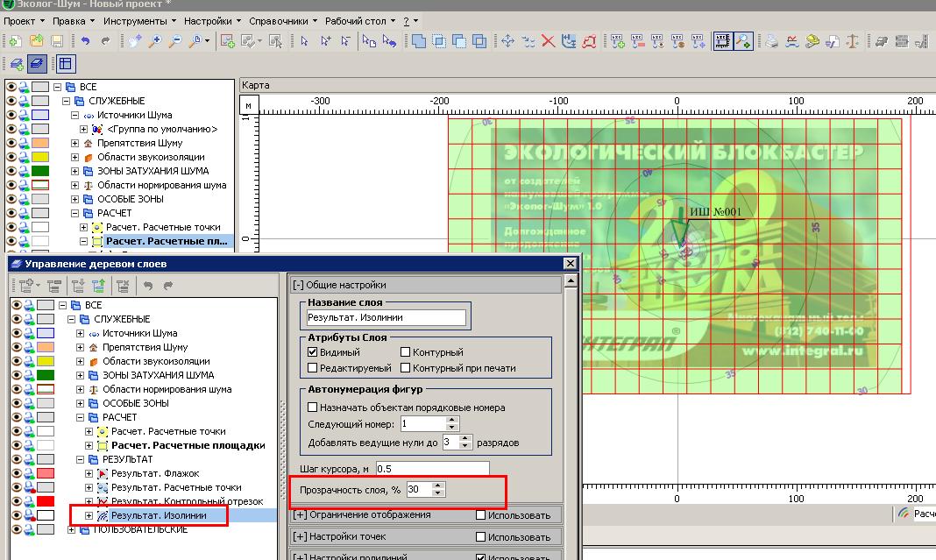Enable the Редактируемый checkbox
The image size is (936, 560).
[x=313, y=368]
